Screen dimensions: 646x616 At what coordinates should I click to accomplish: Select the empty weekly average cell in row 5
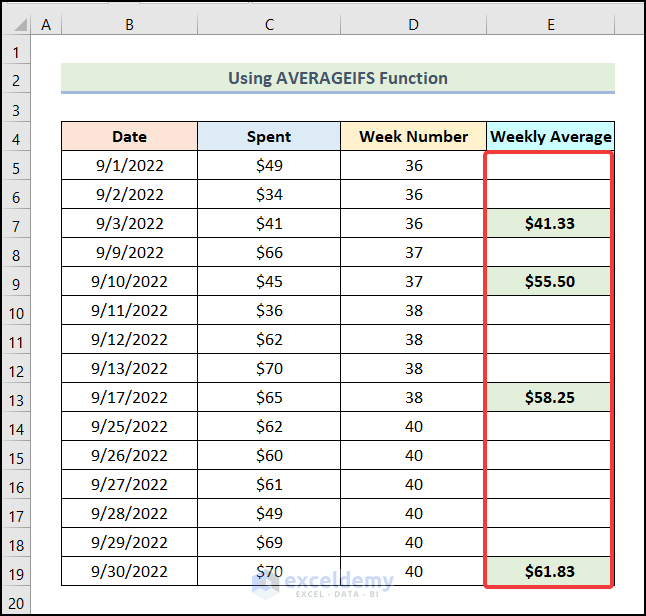tap(550, 165)
